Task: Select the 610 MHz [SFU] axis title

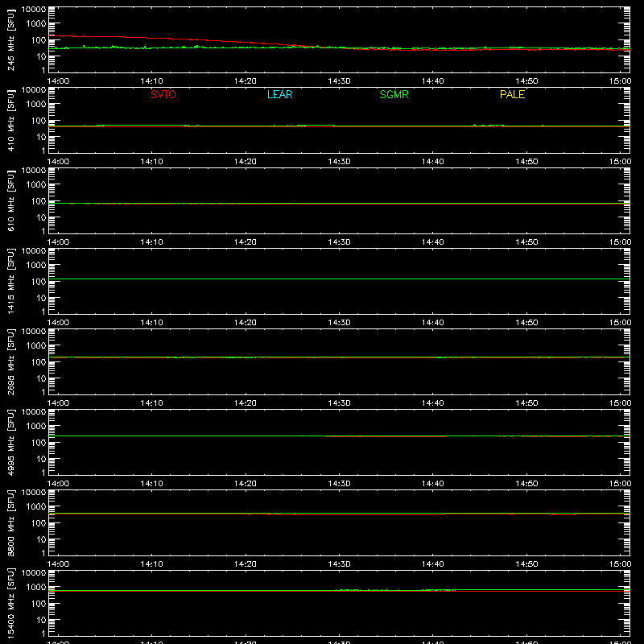Action: (11, 200)
